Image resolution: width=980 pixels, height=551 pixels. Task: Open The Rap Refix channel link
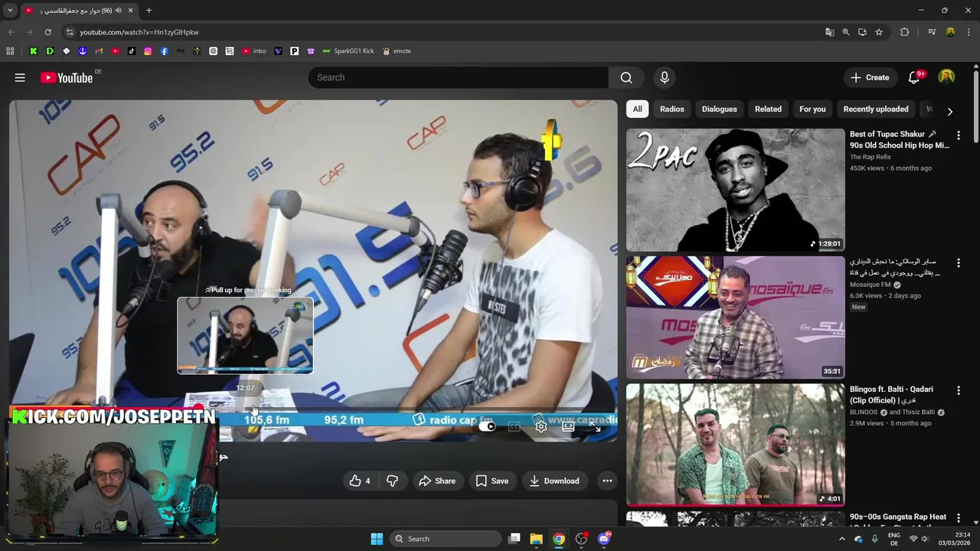tap(870, 157)
